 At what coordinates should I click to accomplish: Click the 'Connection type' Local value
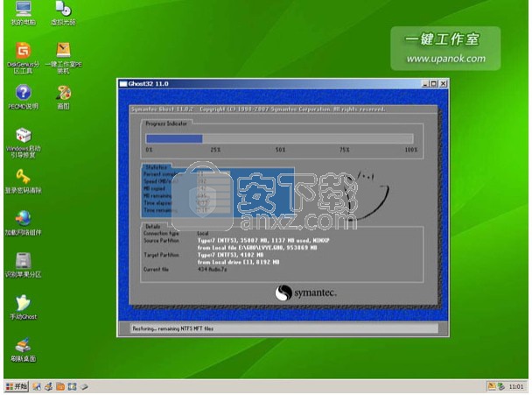[203, 233]
